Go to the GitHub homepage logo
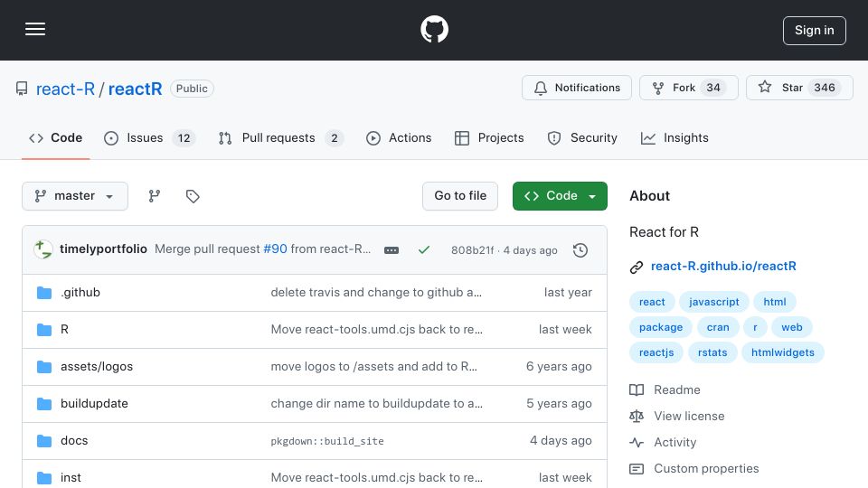This screenshot has width=868, height=488. [434, 29]
